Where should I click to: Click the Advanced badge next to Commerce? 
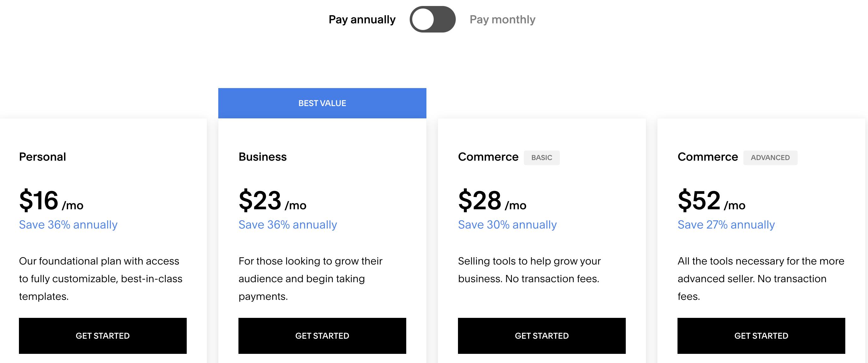click(x=770, y=158)
